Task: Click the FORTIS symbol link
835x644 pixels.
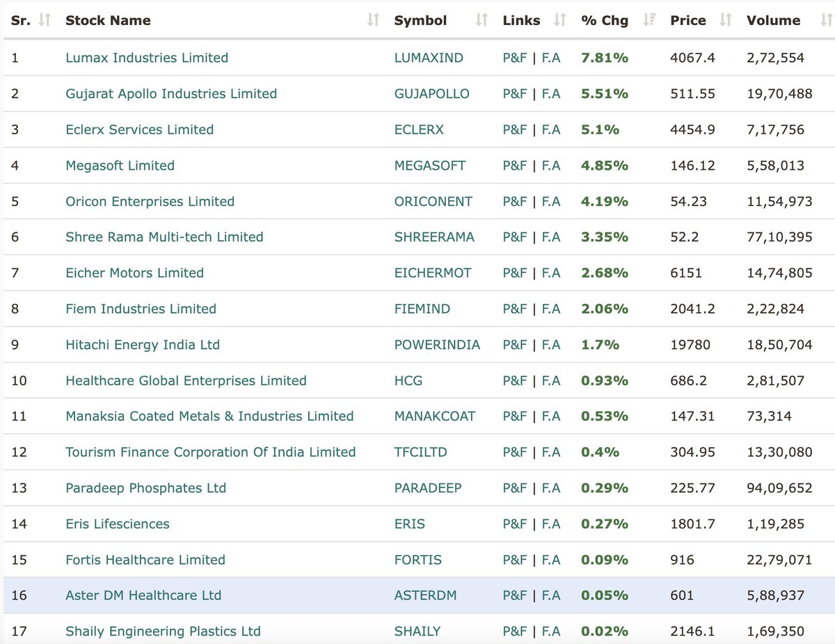Action: coord(418,560)
